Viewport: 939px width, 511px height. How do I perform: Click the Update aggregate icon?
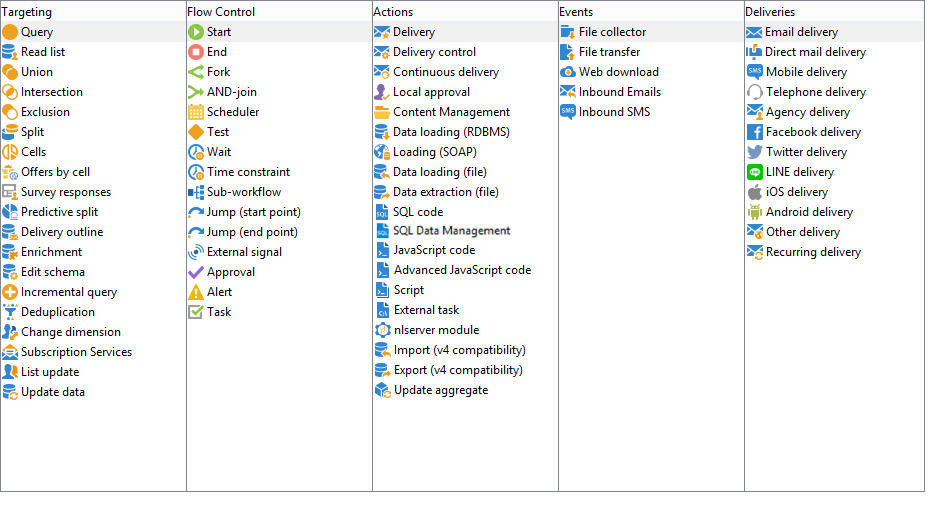(382, 390)
